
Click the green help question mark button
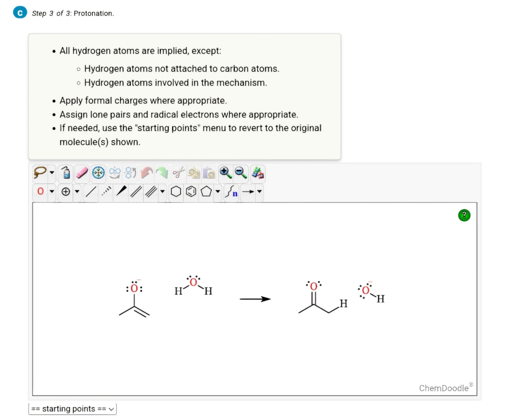(464, 215)
